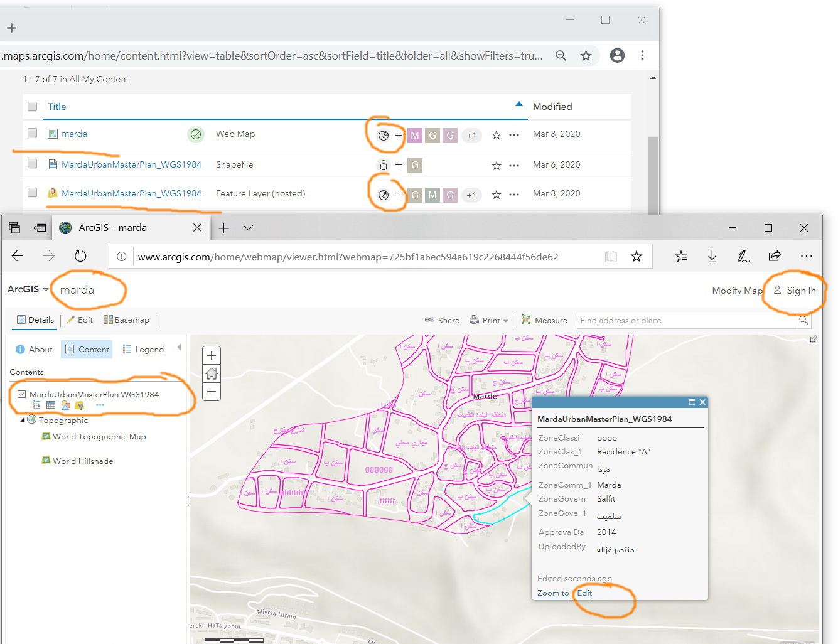Screen dimensions: 838x644
Task: Switch to the Legend tab
Action: 143,350
